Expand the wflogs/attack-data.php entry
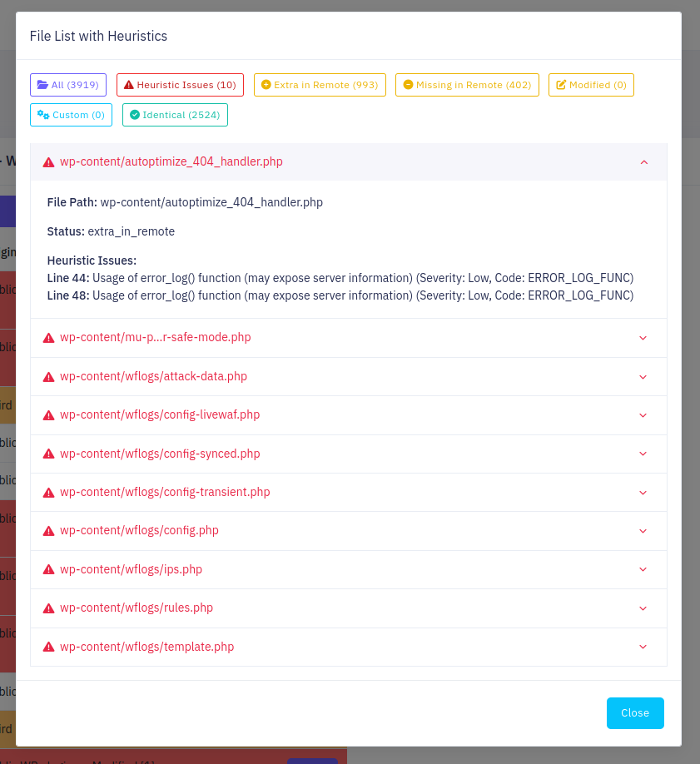The image size is (700, 764). 643,376
